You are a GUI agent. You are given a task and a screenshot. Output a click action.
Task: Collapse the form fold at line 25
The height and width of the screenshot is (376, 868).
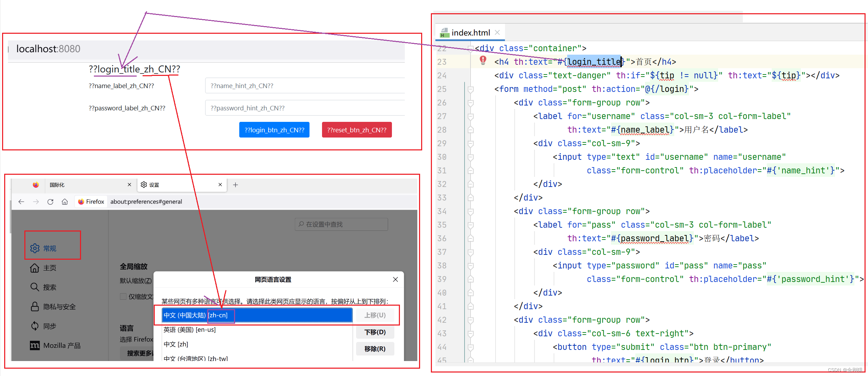tap(471, 89)
